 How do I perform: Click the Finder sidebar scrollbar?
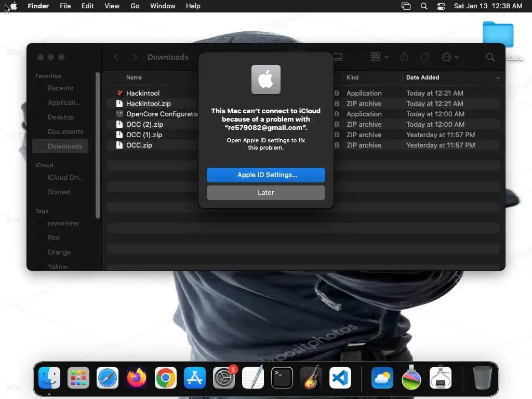(98, 145)
